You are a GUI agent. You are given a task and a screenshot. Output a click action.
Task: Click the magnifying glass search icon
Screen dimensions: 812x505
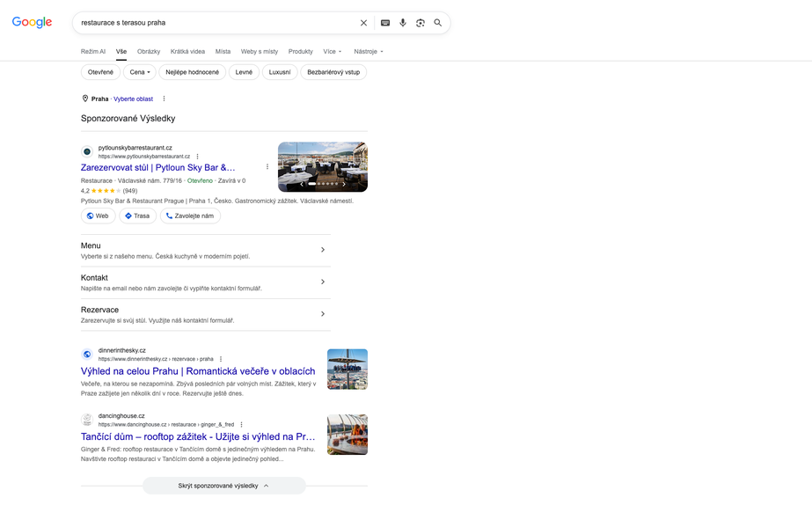[438, 23]
